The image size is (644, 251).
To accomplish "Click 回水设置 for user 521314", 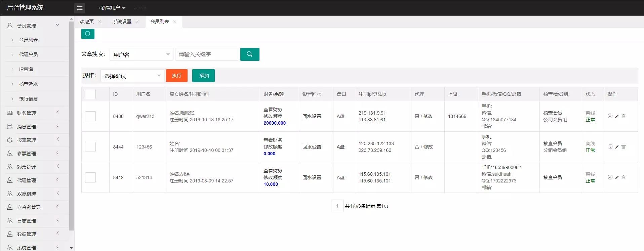I will point(312,177).
